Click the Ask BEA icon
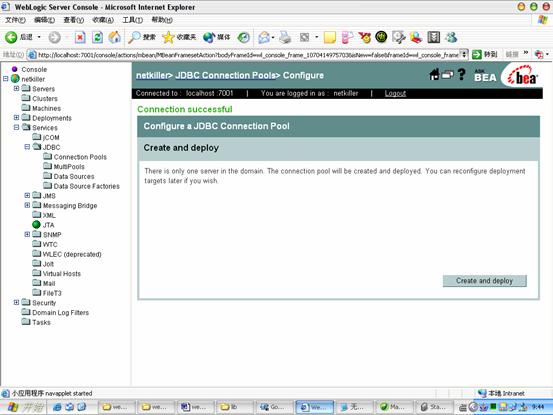 pos(485,76)
